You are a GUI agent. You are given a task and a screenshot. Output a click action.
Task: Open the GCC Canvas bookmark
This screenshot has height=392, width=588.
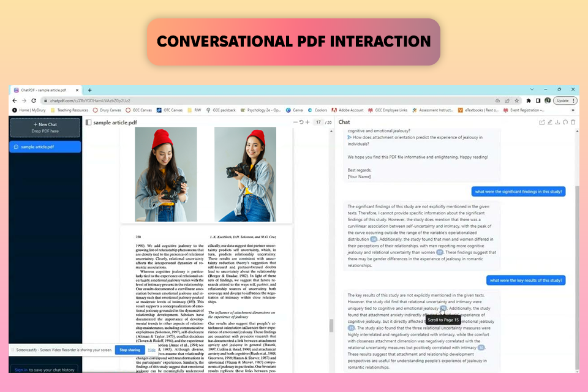139,110
